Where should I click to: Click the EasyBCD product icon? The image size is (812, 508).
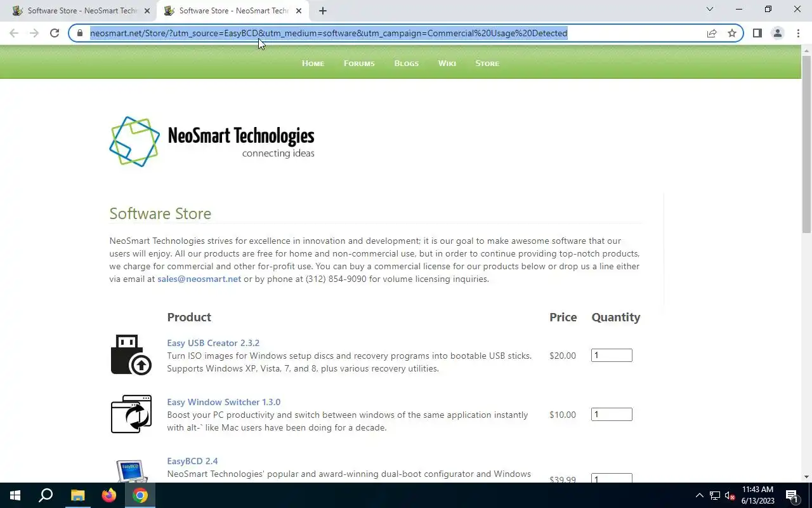coord(132,471)
